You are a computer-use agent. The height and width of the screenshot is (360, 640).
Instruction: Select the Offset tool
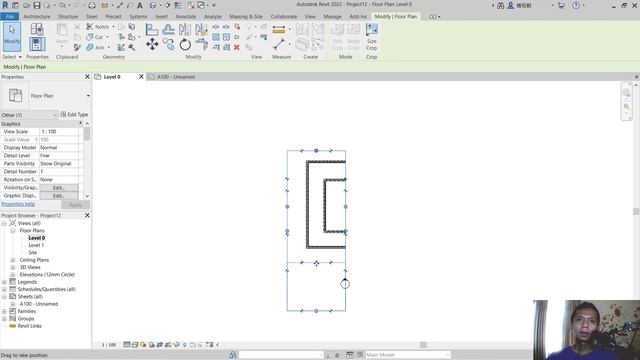tap(168, 29)
